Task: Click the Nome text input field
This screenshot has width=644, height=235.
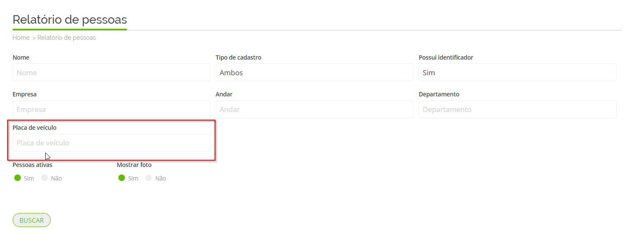Action: coord(111,73)
